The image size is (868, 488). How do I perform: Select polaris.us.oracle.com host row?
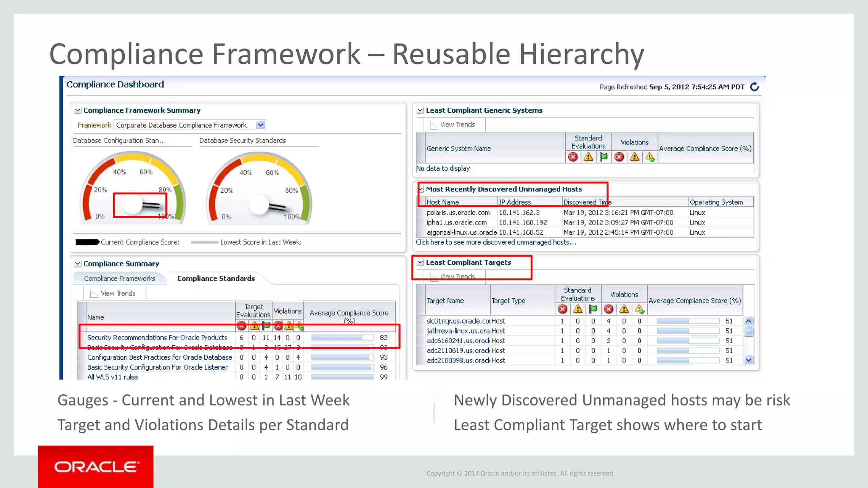tap(585, 213)
